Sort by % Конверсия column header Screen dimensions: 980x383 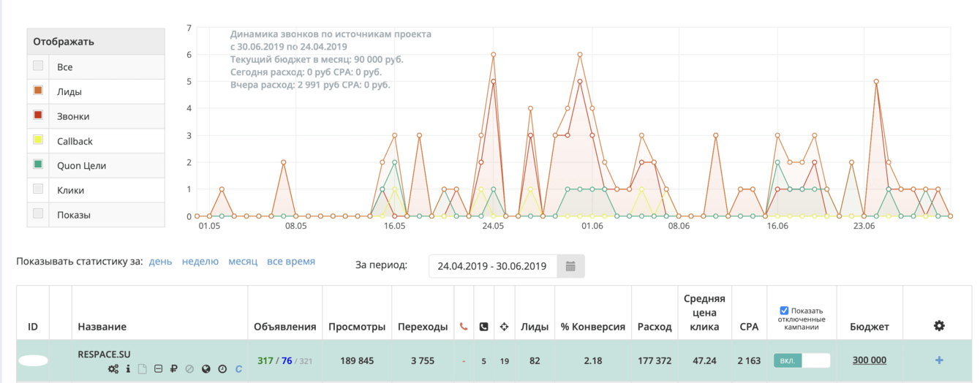coord(593,327)
